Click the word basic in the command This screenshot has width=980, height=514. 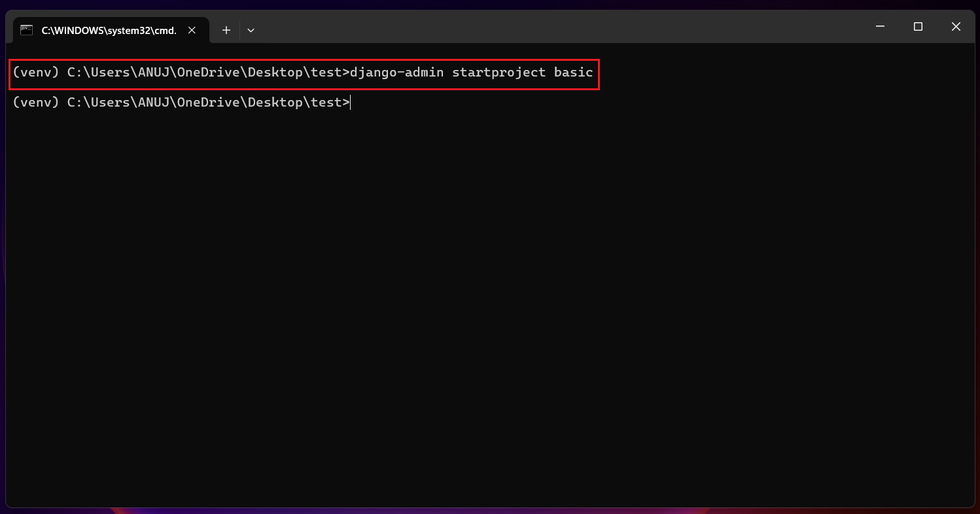click(x=574, y=72)
